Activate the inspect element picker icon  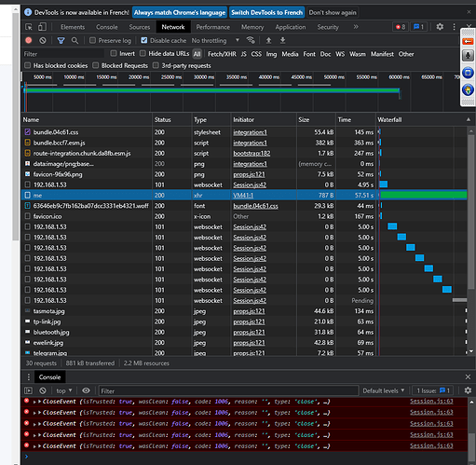(x=29, y=27)
